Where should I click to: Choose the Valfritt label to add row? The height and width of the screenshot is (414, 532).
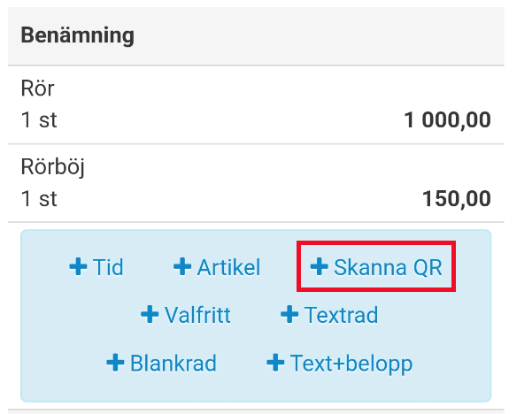pos(197,315)
